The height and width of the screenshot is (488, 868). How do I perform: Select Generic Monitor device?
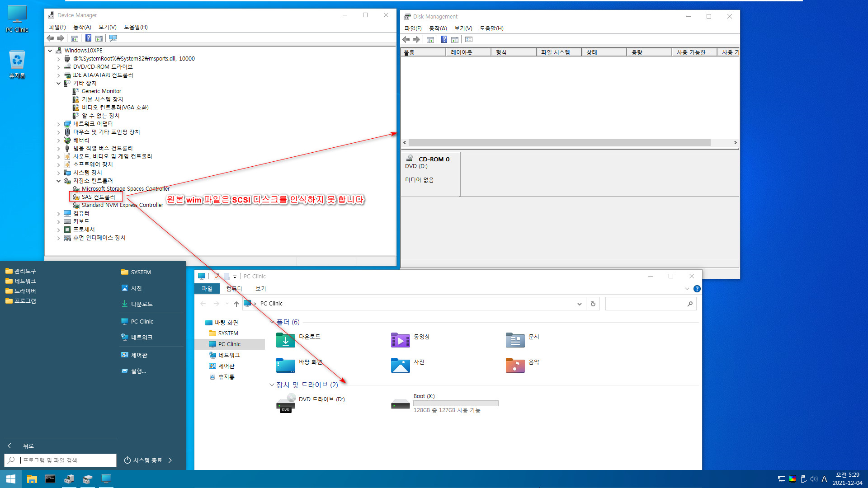tap(101, 91)
